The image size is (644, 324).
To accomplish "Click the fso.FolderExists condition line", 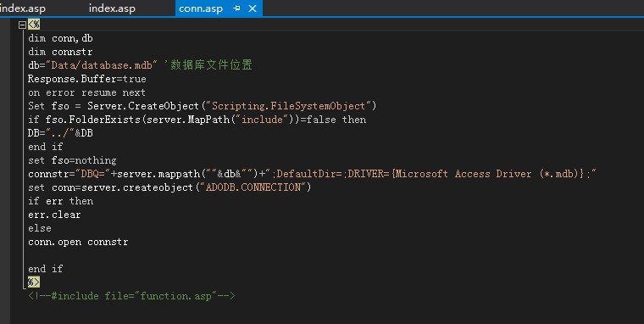I will 197,120.
